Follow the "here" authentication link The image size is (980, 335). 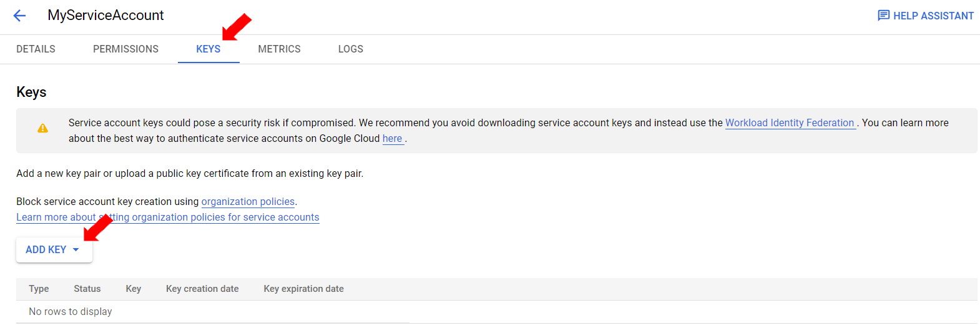(392, 139)
